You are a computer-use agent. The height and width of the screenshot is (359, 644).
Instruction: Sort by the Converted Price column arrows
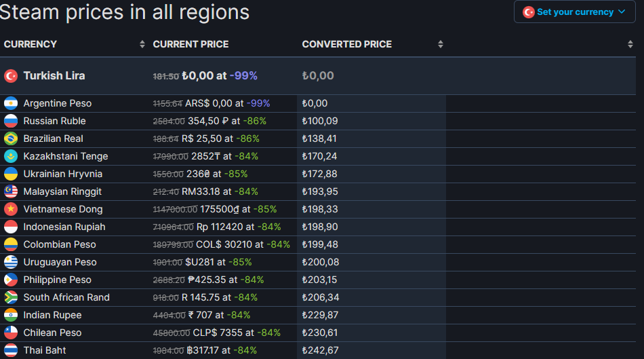click(440, 44)
